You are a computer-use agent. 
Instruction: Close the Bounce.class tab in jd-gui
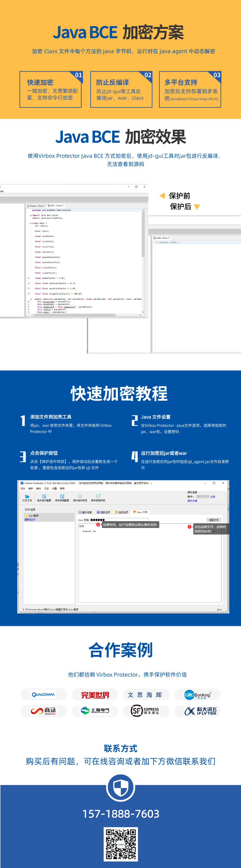coord(44,206)
